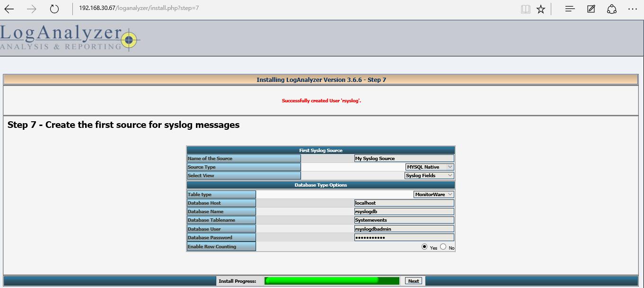Click the Database Host field
644x288 pixels.
[x=404, y=203]
